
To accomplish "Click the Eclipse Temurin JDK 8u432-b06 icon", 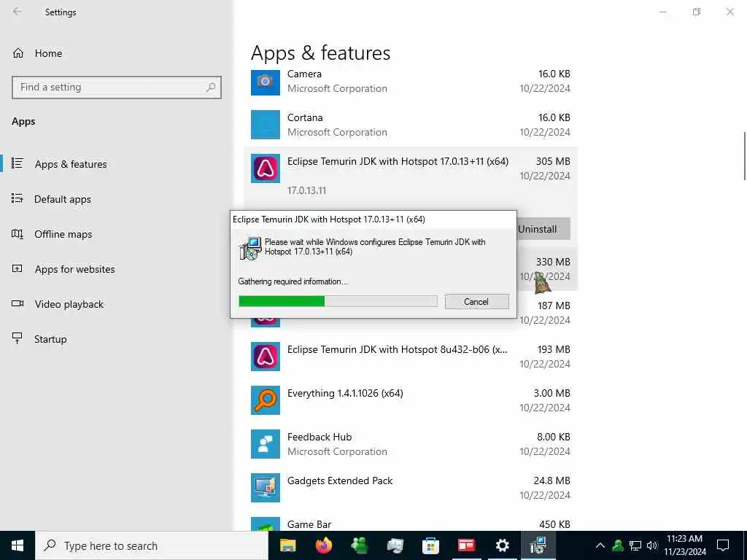I will tap(266, 357).
